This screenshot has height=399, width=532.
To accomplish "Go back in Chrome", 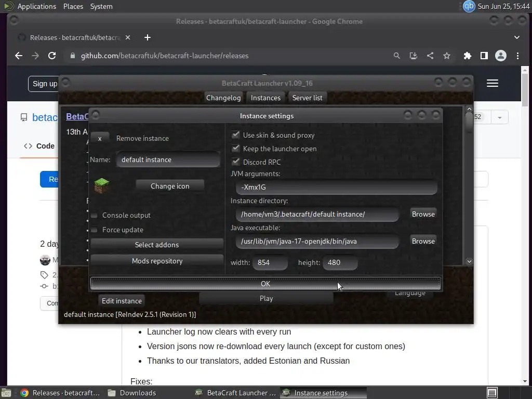I will [x=19, y=56].
